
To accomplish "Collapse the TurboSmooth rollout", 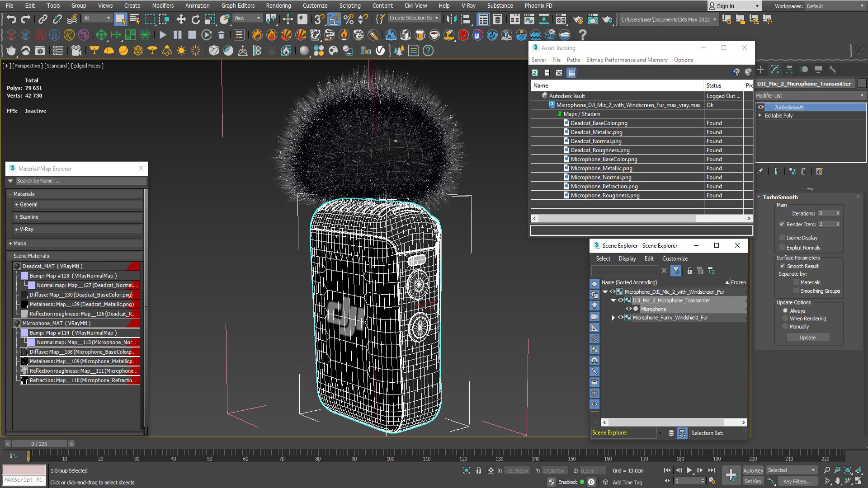I will pos(759,197).
